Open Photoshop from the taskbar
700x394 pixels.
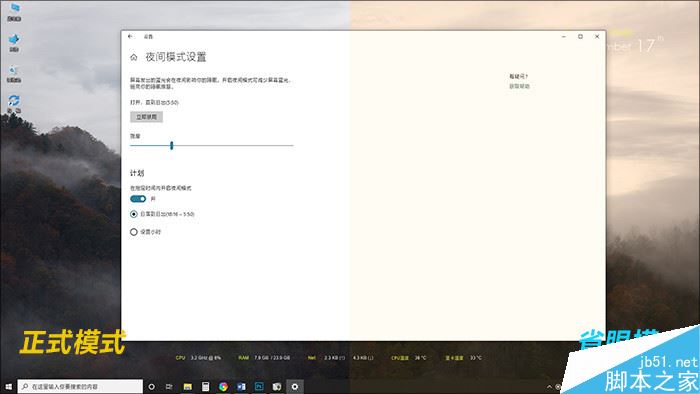pyautogui.click(x=259, y=387)
